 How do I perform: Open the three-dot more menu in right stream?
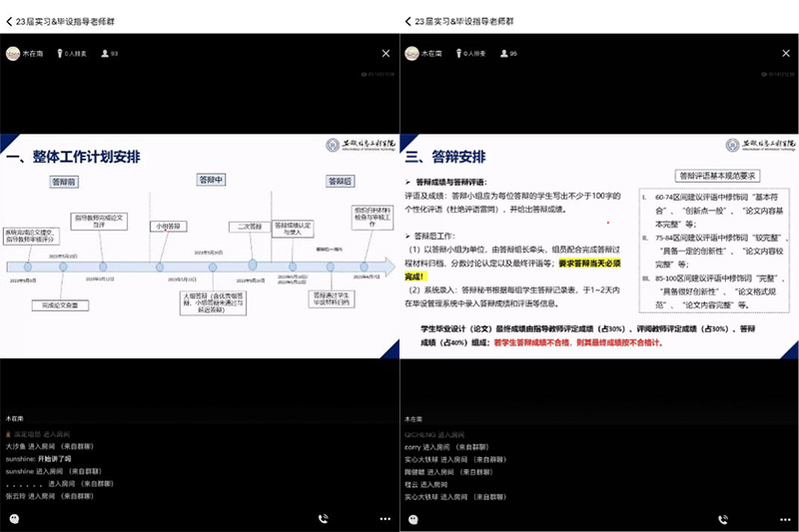point(785,519)
